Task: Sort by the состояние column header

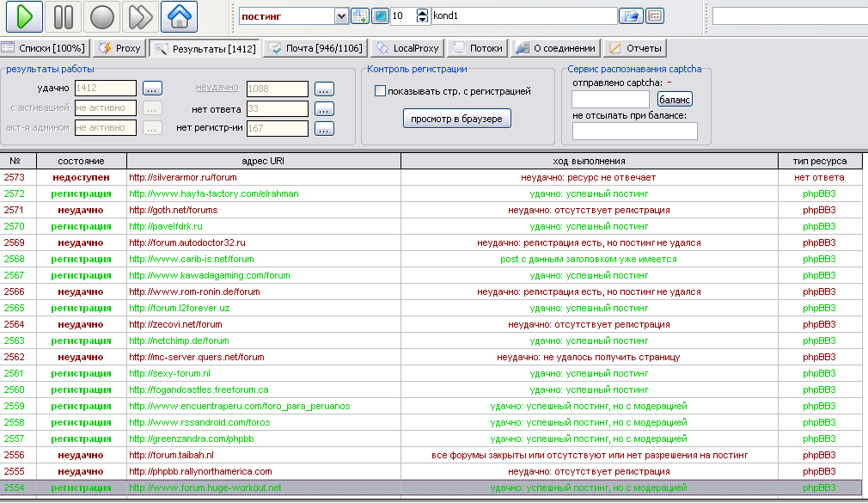Action: point(81,161)
